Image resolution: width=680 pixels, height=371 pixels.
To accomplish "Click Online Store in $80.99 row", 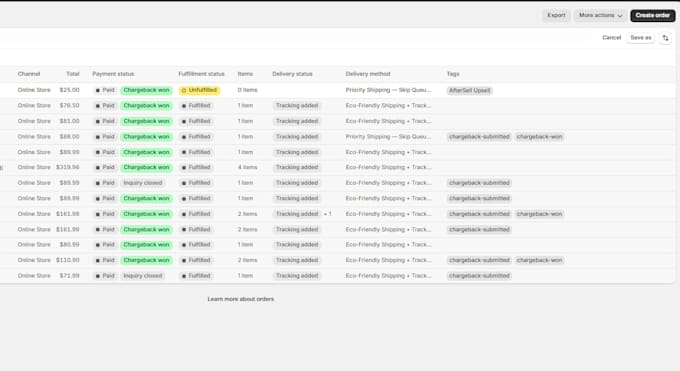I will click(34, 244).
